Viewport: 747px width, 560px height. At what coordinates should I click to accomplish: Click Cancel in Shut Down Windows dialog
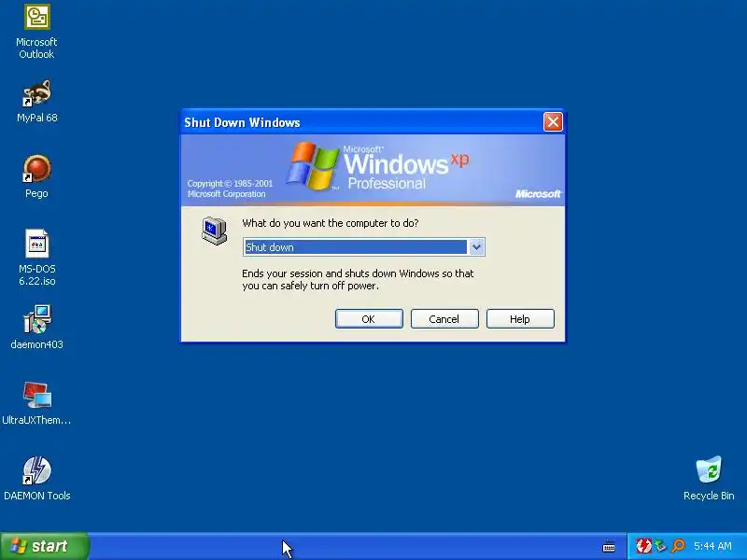click(444, 319)
